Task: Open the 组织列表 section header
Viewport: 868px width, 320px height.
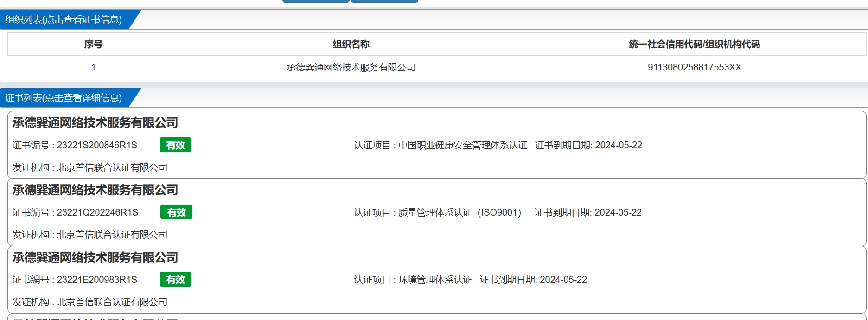Action: [64, 19]
